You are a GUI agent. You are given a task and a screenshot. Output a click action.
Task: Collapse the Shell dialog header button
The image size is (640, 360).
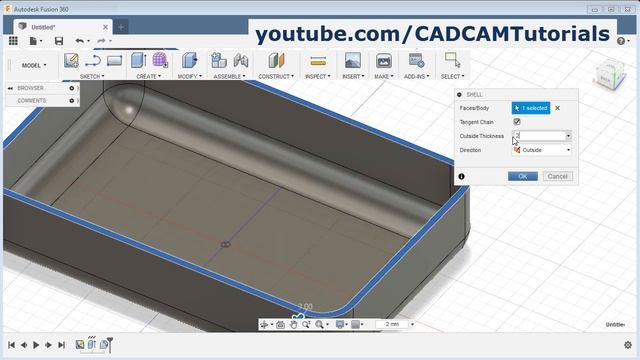(x=459, y=94)
